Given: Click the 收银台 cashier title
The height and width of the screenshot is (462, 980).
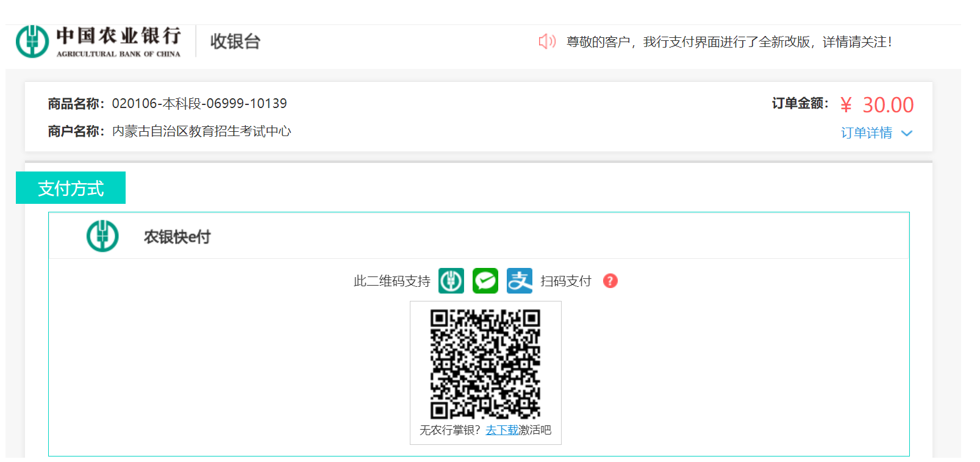Looking at the screenshot, I should [x=235, y=42].
